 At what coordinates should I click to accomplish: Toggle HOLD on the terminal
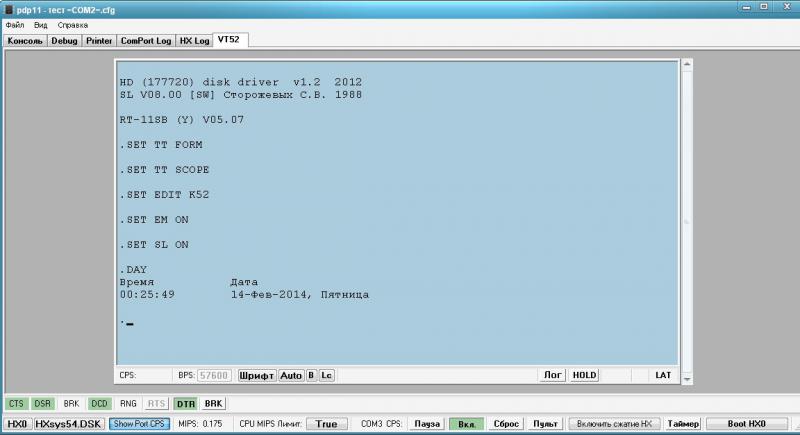click(x=584, y=375)
